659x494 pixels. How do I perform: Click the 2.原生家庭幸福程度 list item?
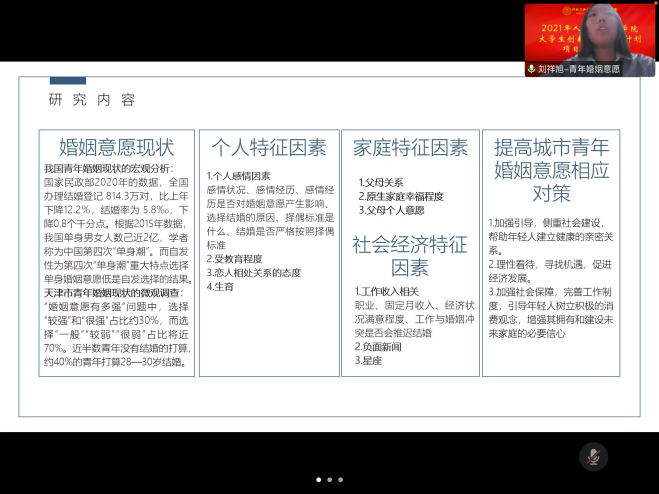(x=404, y=197)
